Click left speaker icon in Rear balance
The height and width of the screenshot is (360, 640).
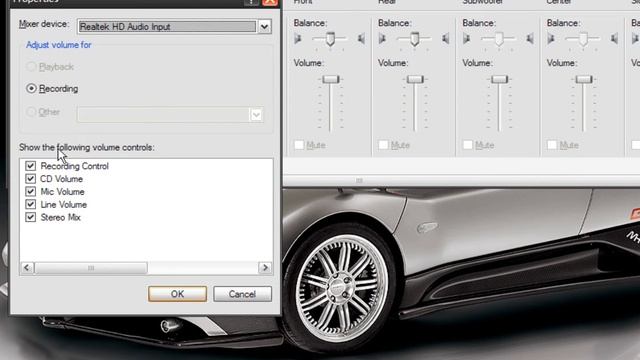tap(382, 39)
